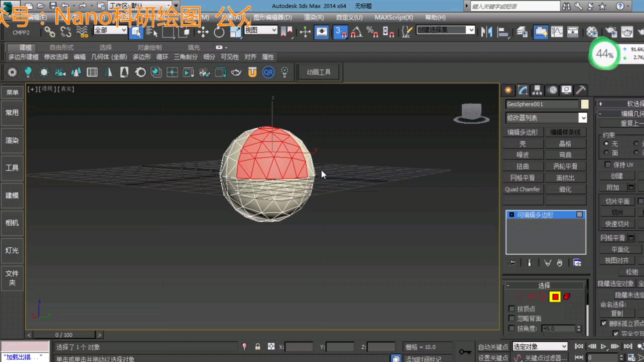Enable the 忽略背面 checkbox
644x362 pixels.
tap(512, 318)
